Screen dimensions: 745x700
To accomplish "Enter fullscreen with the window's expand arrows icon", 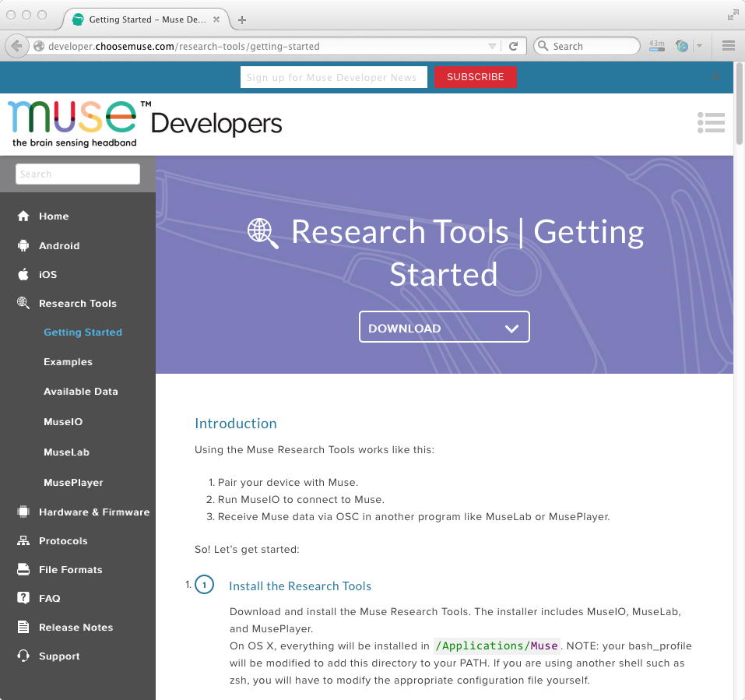I will coord(733,16).
